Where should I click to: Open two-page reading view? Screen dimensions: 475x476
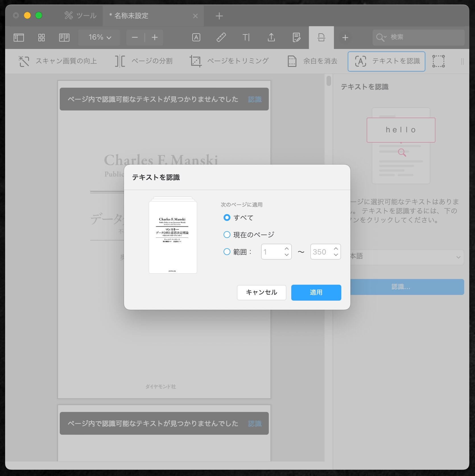point(64,38)
